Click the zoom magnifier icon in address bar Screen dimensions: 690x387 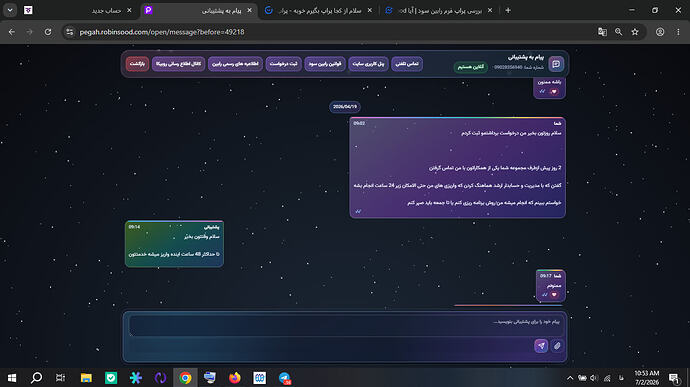[619, 32]
